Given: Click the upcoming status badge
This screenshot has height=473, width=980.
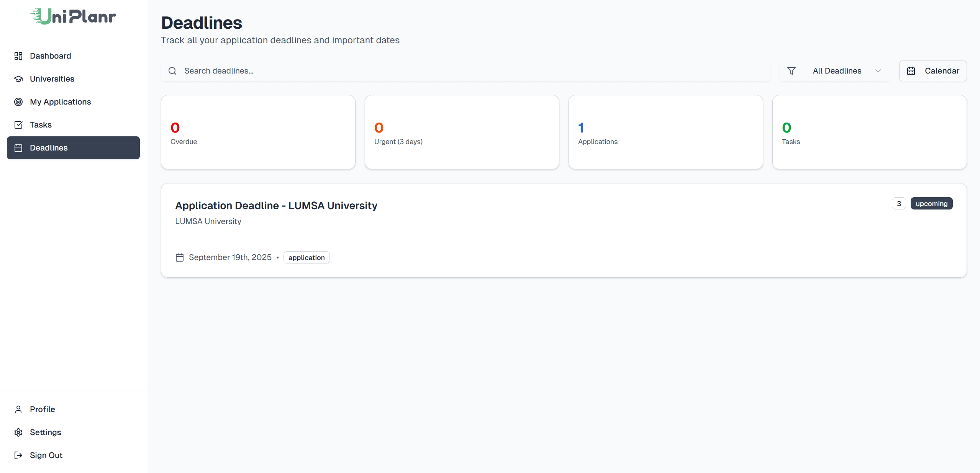Looking at the screenshot, I should tap(932, 203).
